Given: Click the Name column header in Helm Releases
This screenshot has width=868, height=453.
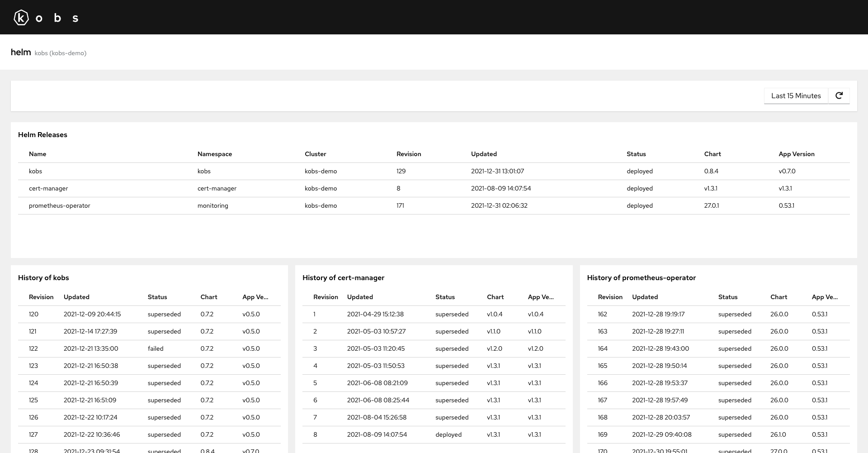Looking at the screenshot, I should point(38,154).
